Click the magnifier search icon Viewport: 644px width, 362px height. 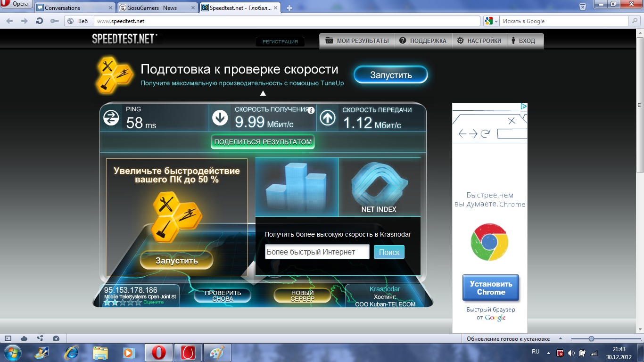pos(635,21)
